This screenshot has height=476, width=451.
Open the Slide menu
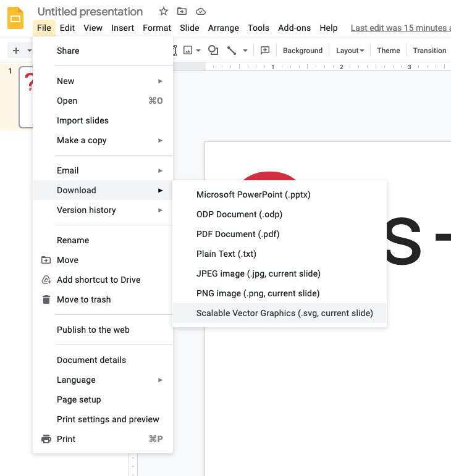click(x=189, y=28)
